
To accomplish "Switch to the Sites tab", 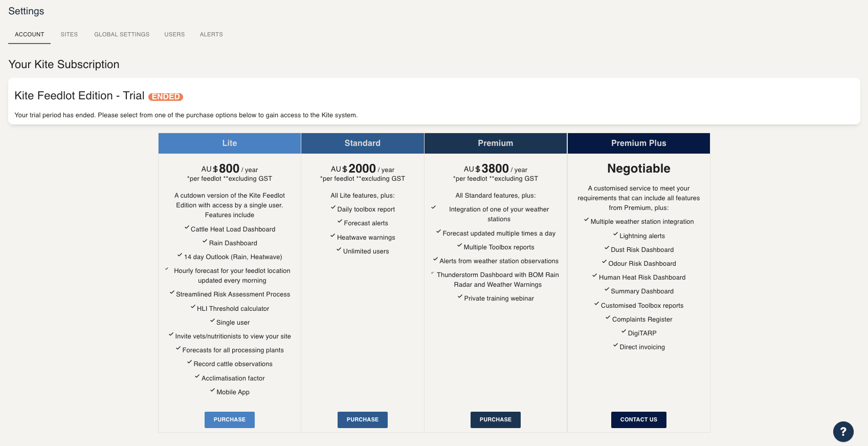I will coord(69,34).
